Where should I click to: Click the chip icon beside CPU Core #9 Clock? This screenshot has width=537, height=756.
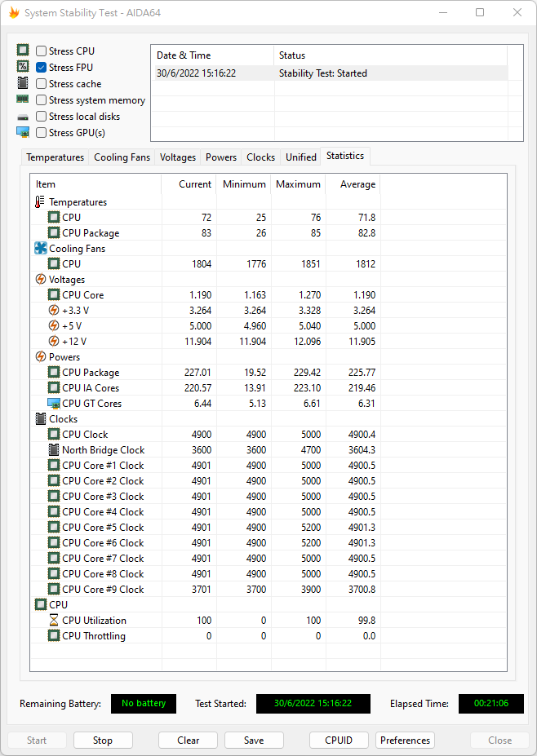pyautogui.click(x=54, y=589)
